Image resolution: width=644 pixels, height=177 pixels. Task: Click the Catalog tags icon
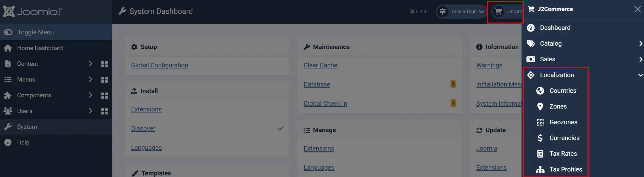pos(531,44)
